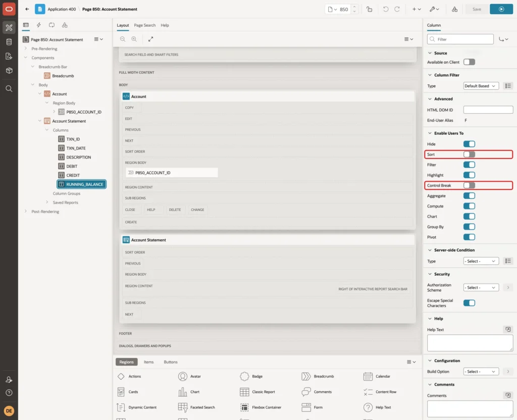The image size is (517, 420).
Task: Click the page lock icon
Action: (x=369, y=9)
